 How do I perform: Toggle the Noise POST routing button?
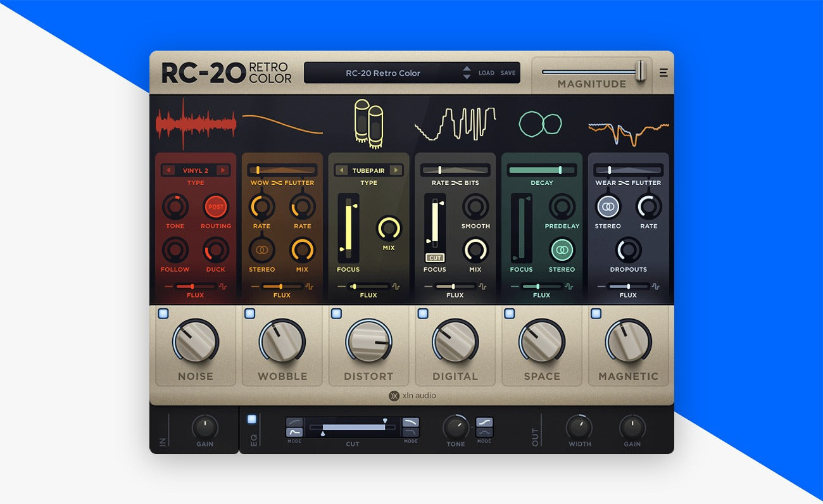(x=216, y=207)
